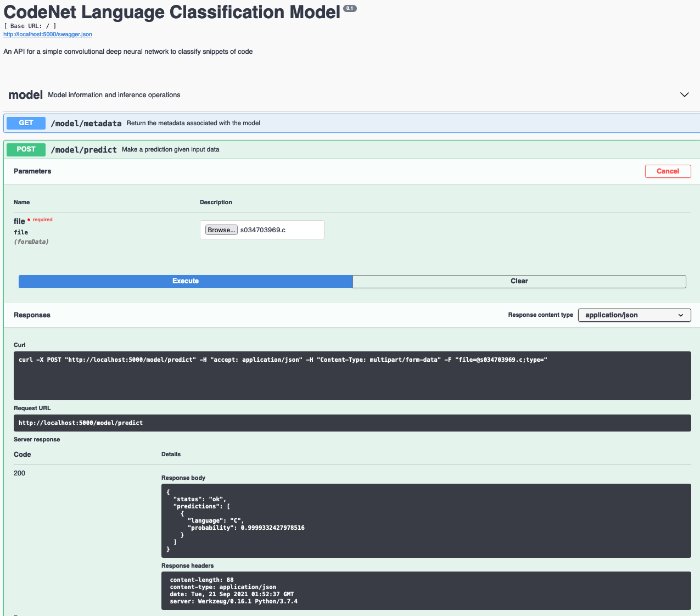Click the version 0.1 badge
The image size is (700, 616).
[350, 8]
